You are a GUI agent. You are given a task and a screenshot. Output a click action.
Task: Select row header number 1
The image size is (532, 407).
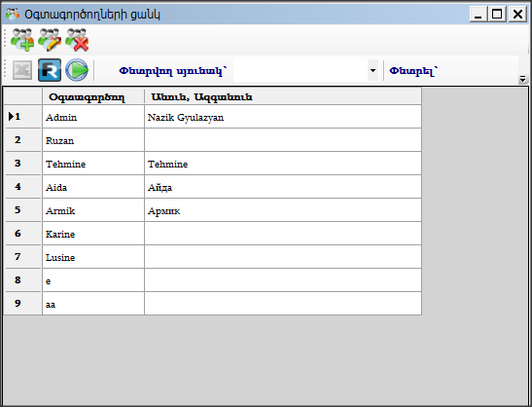coord(23,117)
